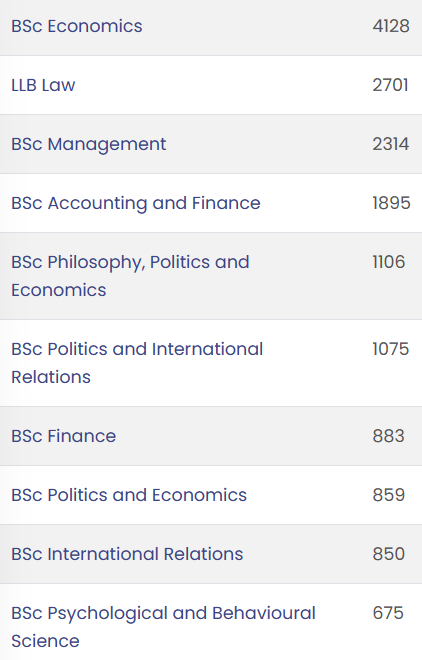422x660 pixels.
Task: Select the 859 number in the table
Action: tap(389, 495)
